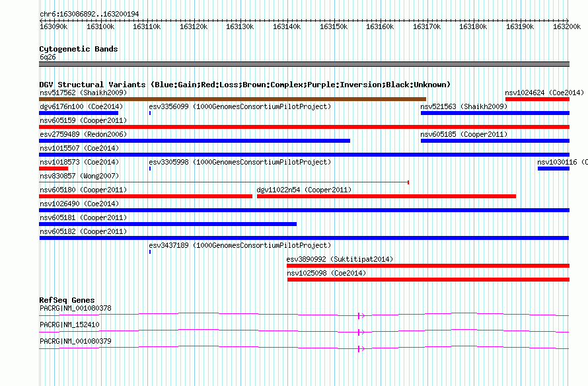Screen dimensions: 588x386
Task: Select the red nsv605159 loss bar
Action: click(304, 127)
